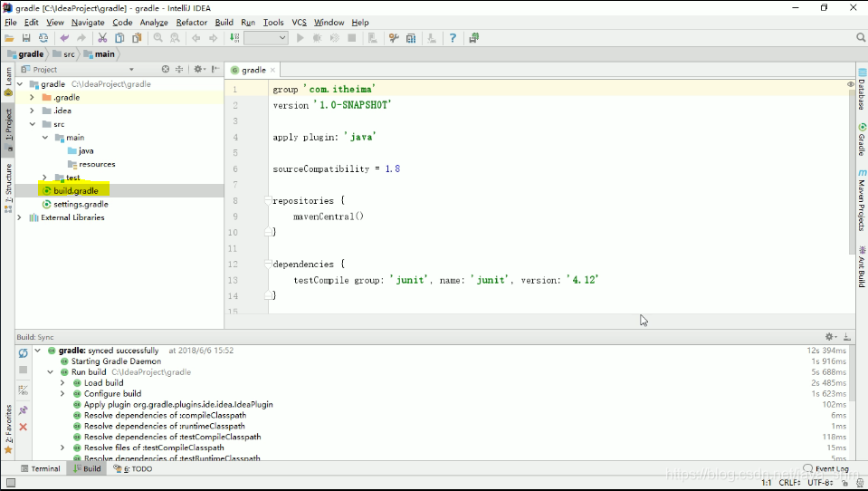The image size is (868, 491).
Task: Click the navigate Back arrow icon
Action: pos(196,38)
